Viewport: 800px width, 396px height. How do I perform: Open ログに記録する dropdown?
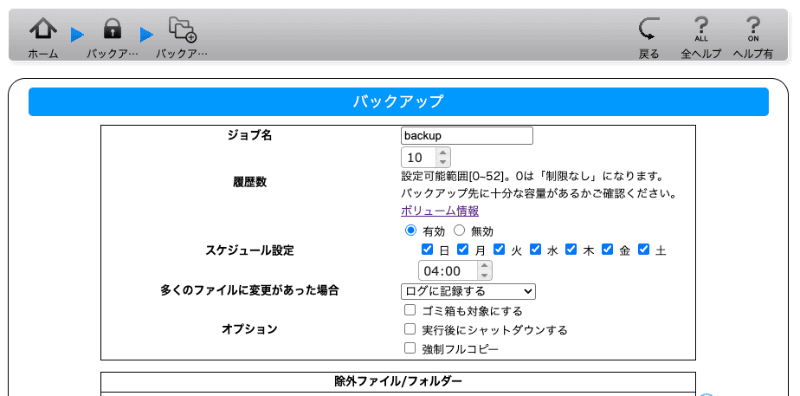(468, 291)
